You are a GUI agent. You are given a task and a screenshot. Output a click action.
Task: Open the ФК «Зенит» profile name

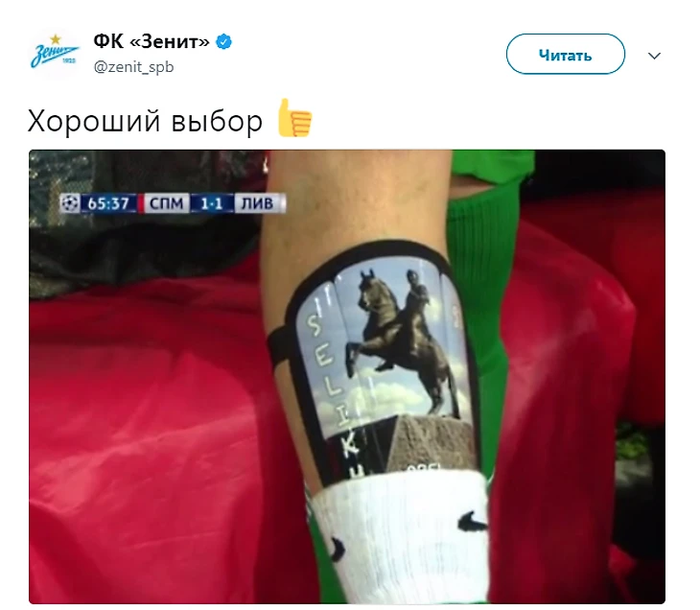[152, 41]
